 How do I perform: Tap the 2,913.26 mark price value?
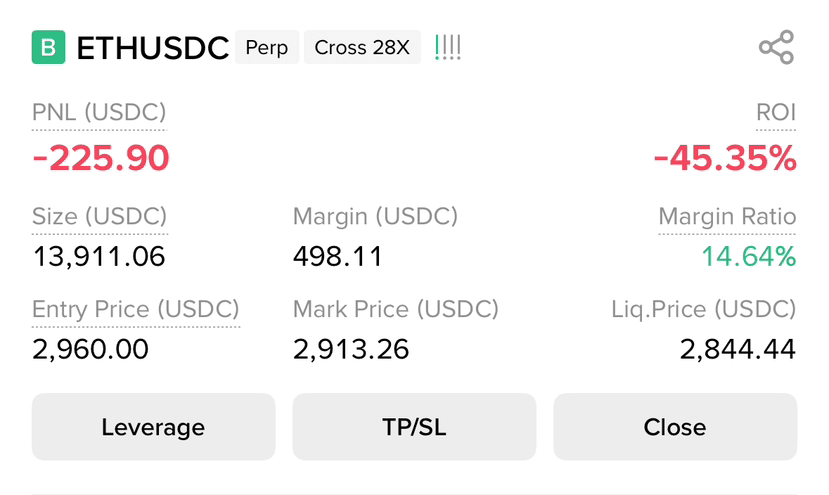(x=351, y=349)
